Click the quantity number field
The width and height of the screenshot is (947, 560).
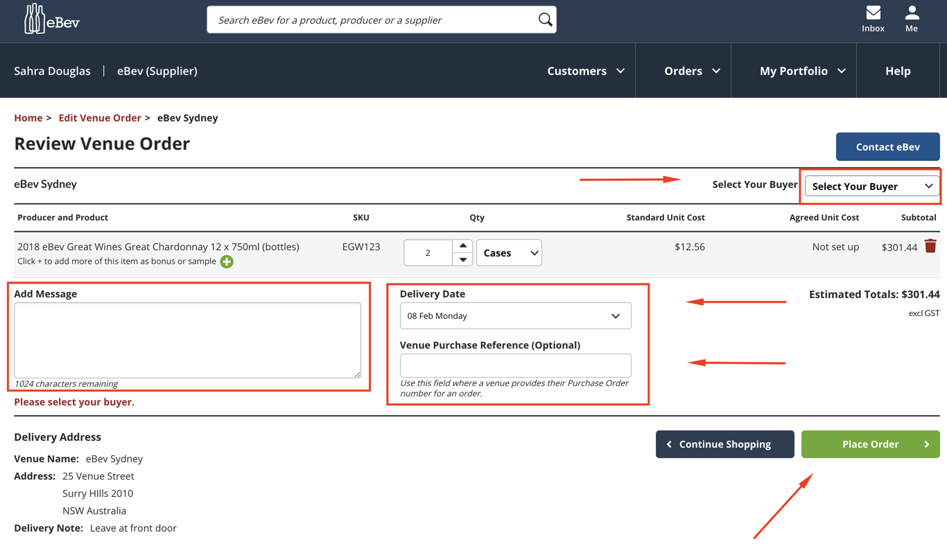pyautogui.click(x=428, y=253)
